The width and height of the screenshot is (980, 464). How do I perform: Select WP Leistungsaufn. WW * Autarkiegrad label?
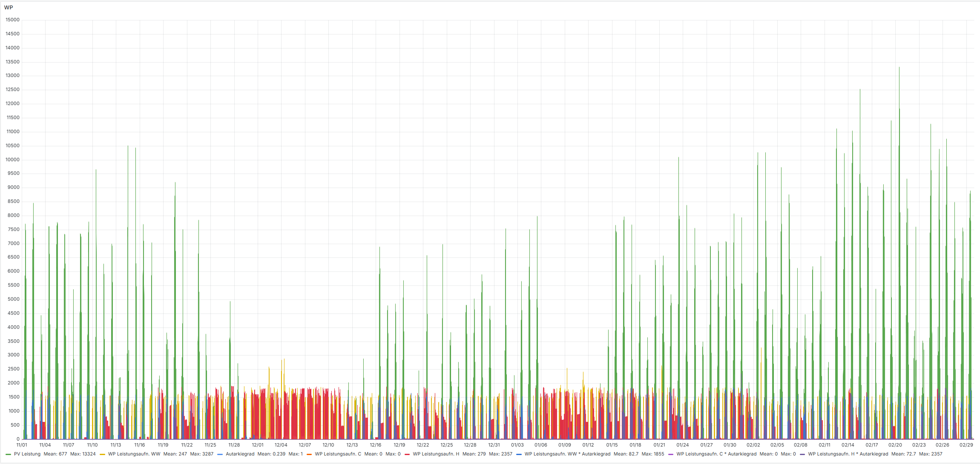[567, 454]
